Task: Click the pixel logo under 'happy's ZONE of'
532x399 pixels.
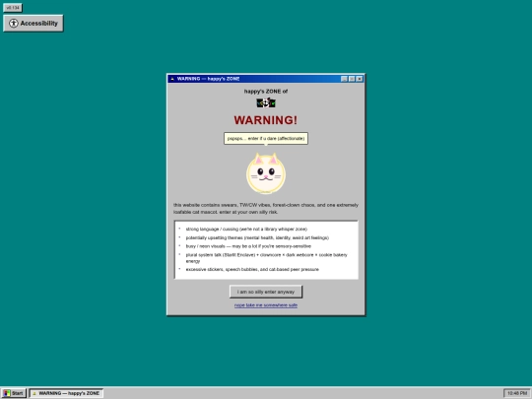Action: click(x=266, y=102)
